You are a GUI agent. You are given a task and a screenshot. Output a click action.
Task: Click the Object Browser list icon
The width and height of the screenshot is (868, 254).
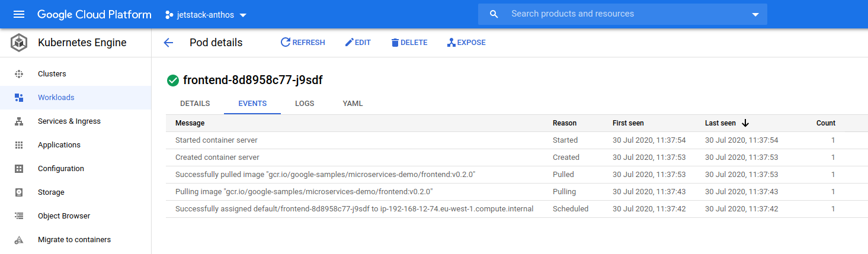coord(19,216)
